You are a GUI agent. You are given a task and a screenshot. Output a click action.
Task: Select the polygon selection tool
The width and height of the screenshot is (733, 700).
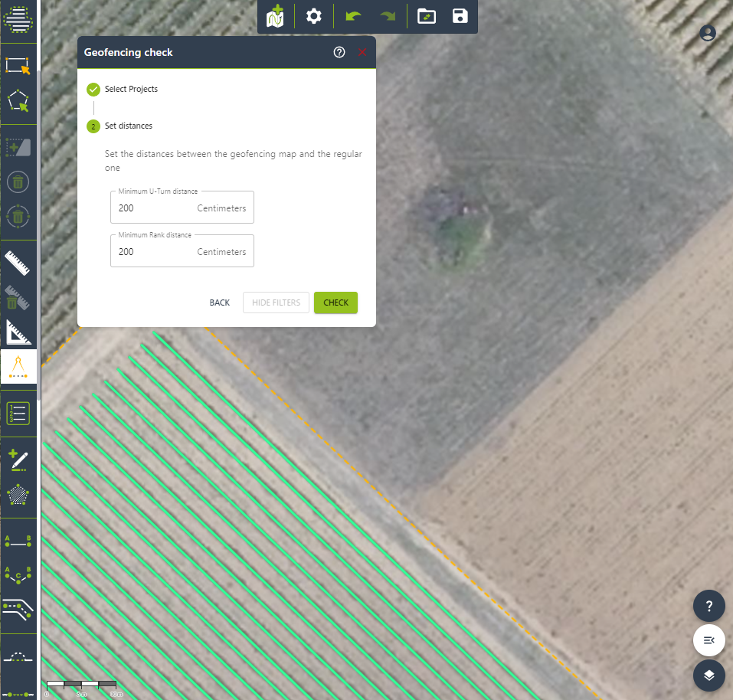point(18,102)
